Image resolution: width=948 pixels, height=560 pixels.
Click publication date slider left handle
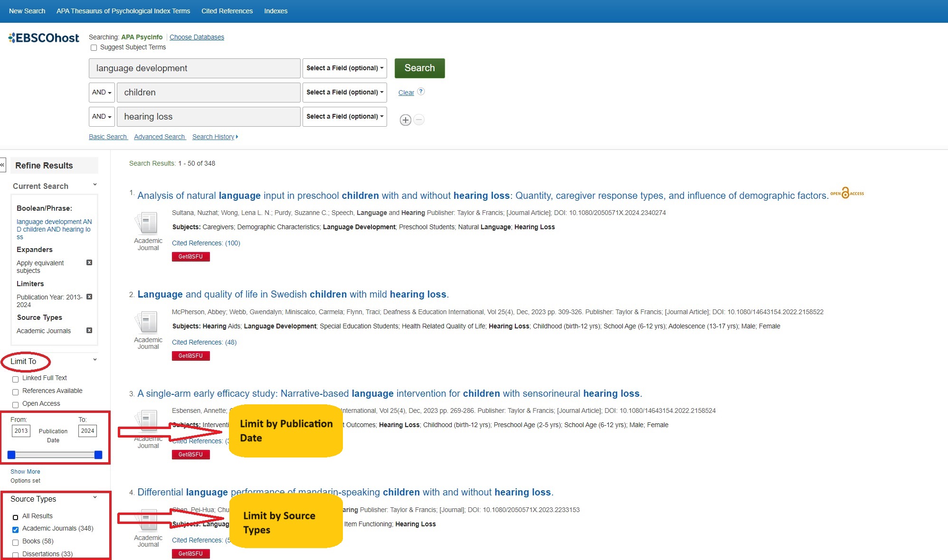(11, 455)
